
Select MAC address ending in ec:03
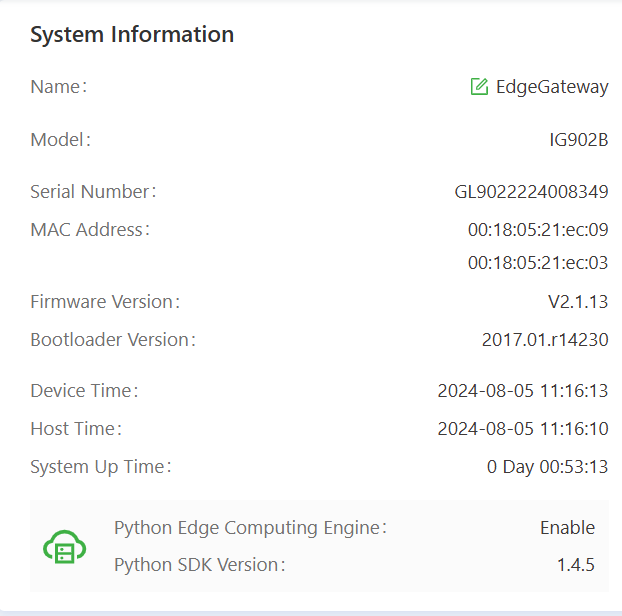(538, 264)
